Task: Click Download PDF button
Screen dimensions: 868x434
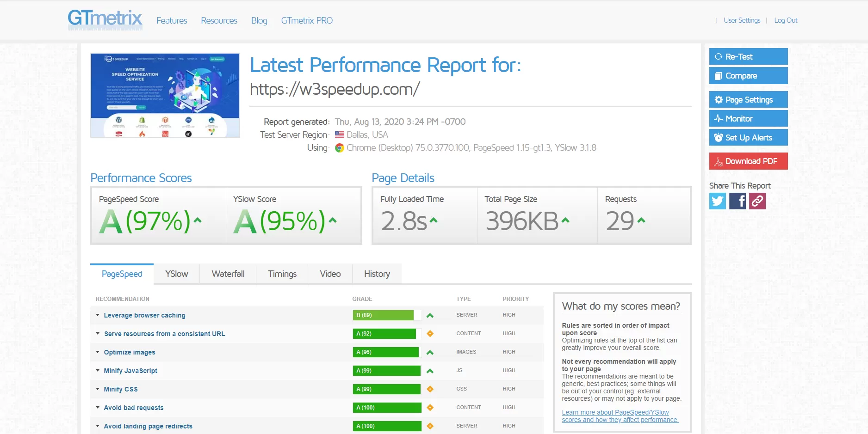Action: [748, 161]
